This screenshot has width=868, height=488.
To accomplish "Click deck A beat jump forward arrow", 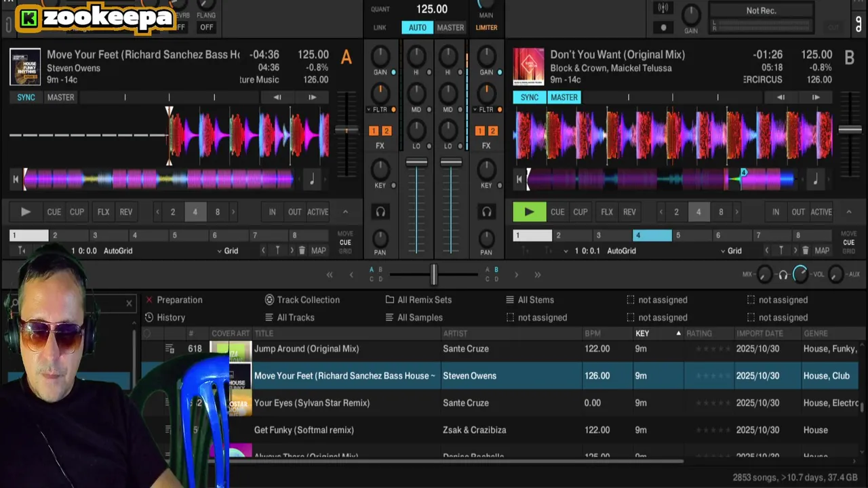I will pos(312,97).
